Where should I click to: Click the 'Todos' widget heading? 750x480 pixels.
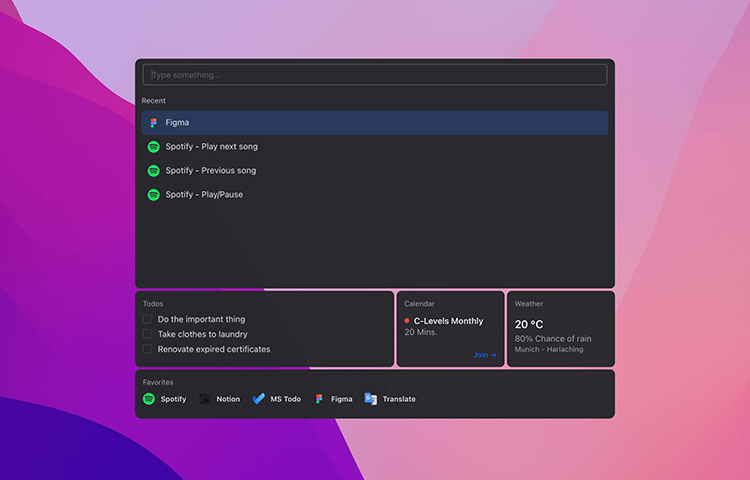click(x=153, y=304)
